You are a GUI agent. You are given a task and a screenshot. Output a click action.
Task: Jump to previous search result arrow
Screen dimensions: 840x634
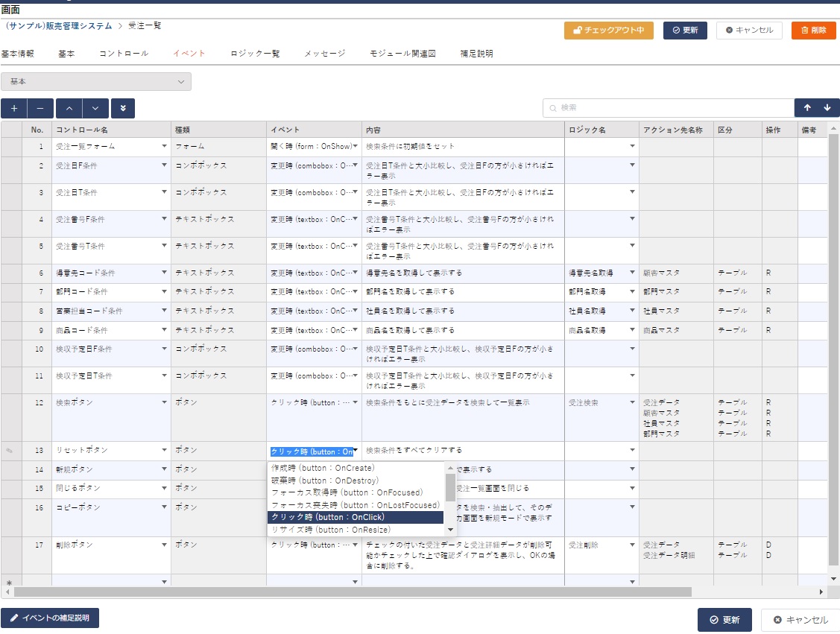pos(806,107)
